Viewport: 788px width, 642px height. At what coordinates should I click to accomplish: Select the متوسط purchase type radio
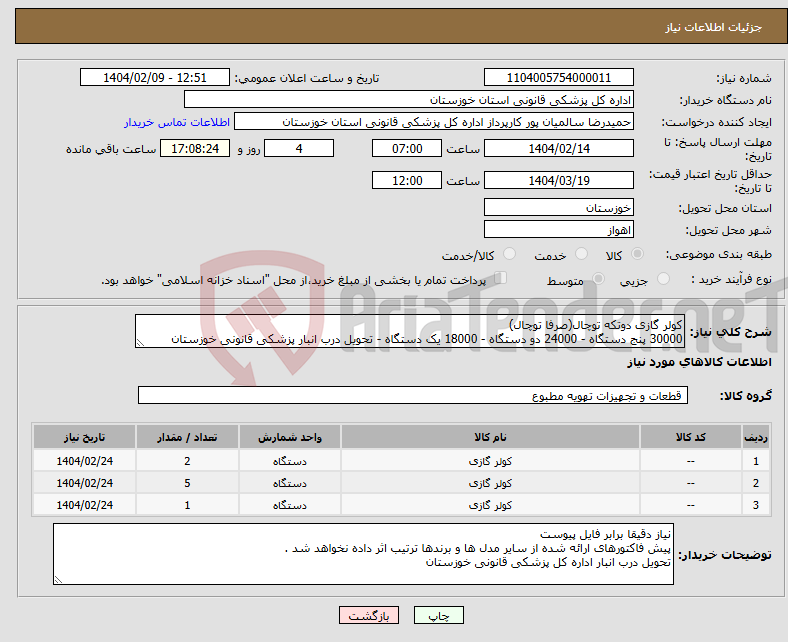598,279
